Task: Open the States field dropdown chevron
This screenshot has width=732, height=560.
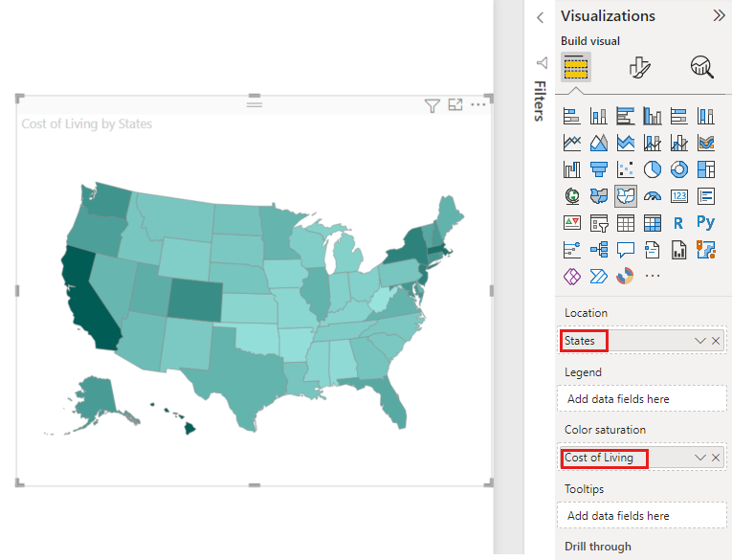Action: 699,341
